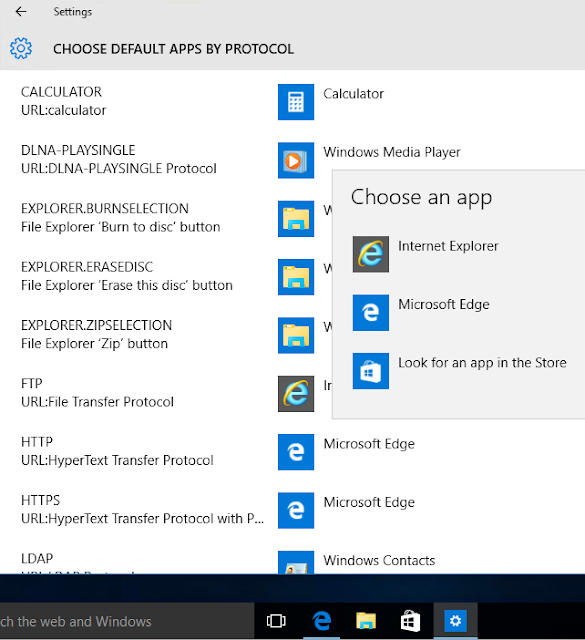
Task: Open Microsoft Edge from the taskbar
Action: [322, 621]
